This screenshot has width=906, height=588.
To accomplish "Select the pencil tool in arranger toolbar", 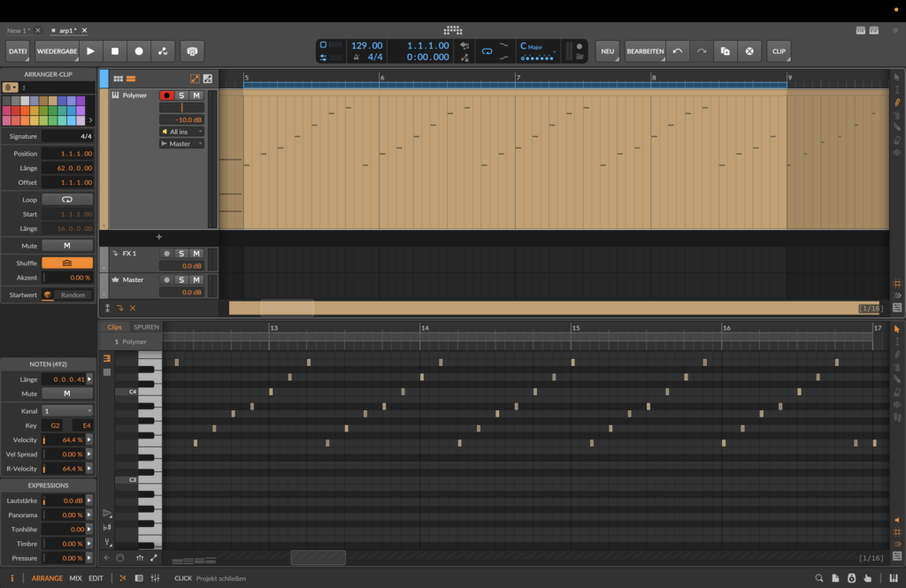I will pos(897,103).
